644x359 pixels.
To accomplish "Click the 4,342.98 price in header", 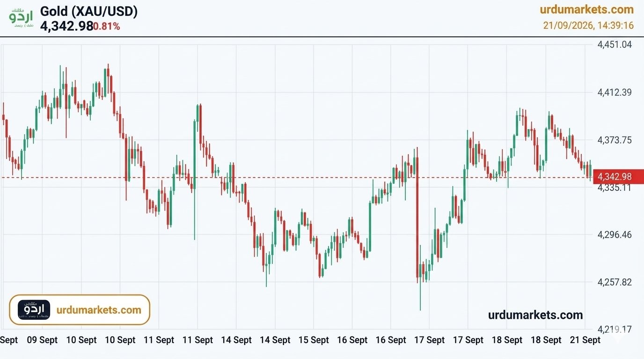I will click(67, 26).
